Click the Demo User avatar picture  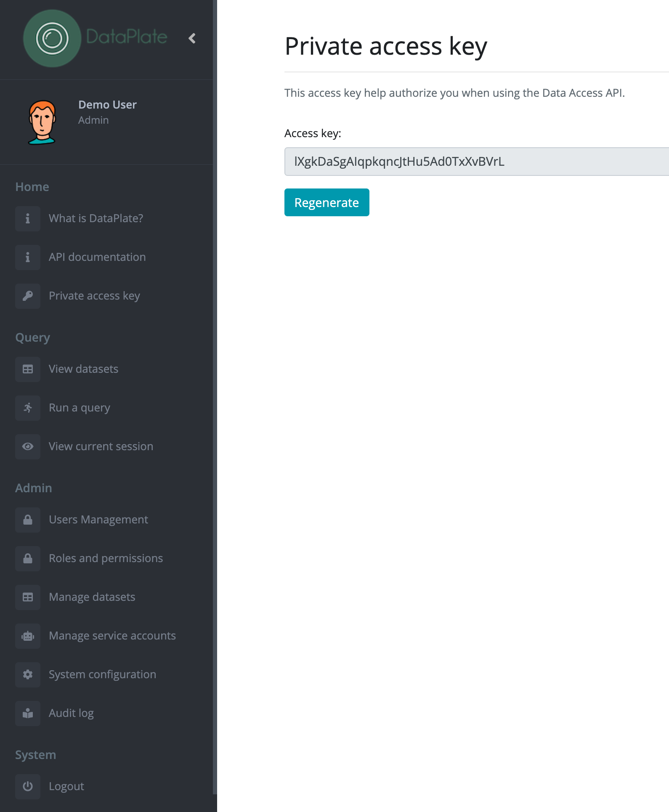[x=42, y=122]
